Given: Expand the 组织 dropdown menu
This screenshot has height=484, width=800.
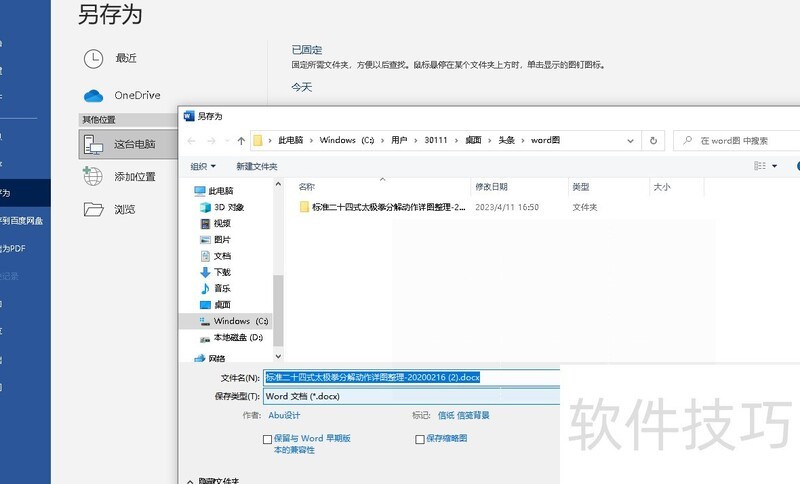Looking at the screenshot, I should click(203, 166).
